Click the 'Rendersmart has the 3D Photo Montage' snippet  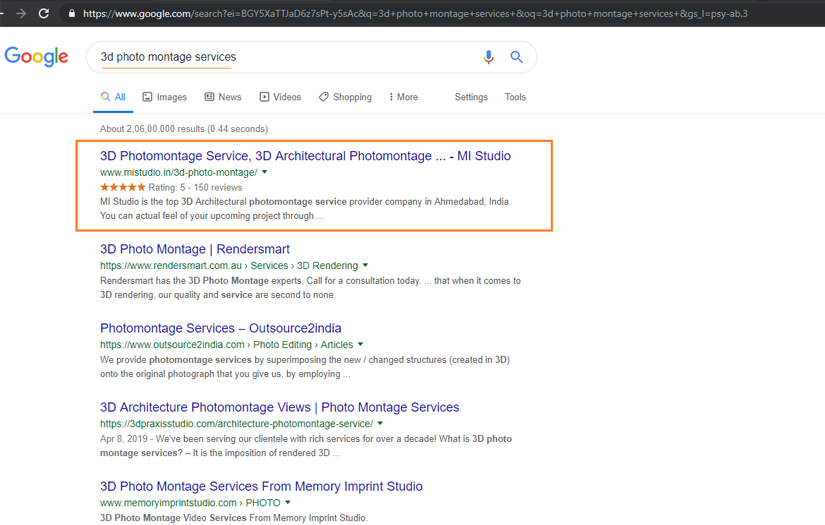tap(310, 288)
